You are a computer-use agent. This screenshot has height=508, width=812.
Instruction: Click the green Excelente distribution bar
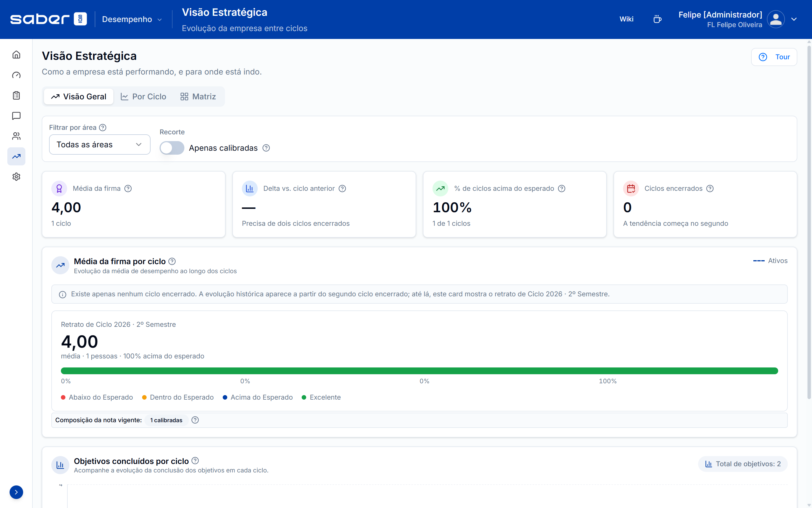pos(420,371)
